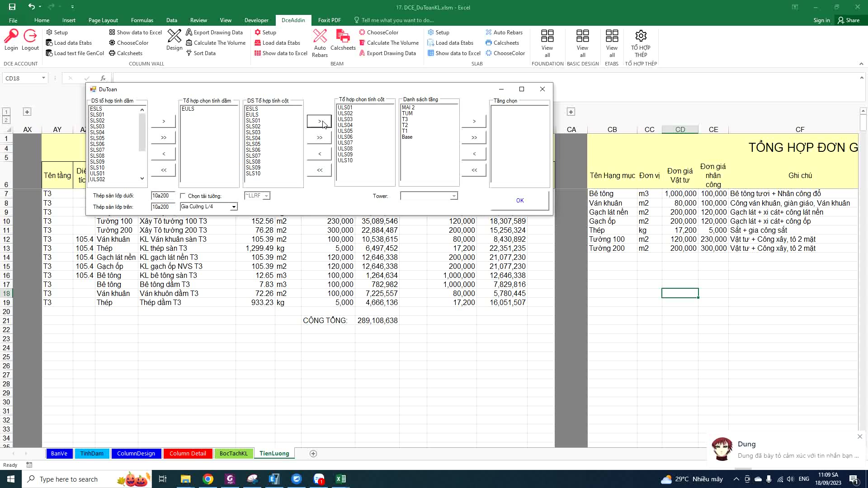Click Load text file GenCol

coord(75,53)
